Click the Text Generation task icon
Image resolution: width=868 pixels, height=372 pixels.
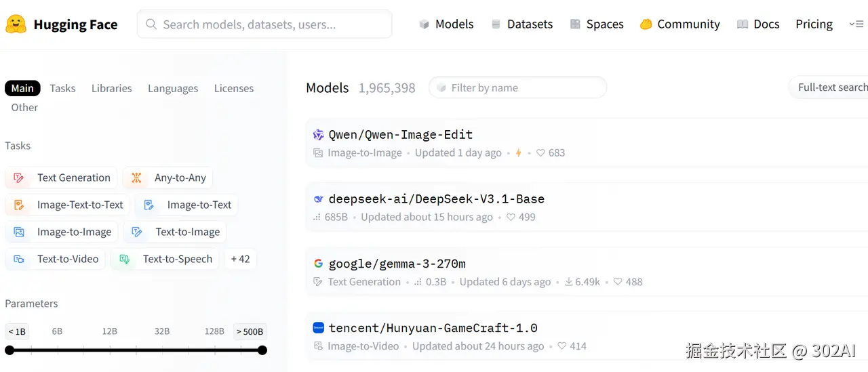pos(19,178)
